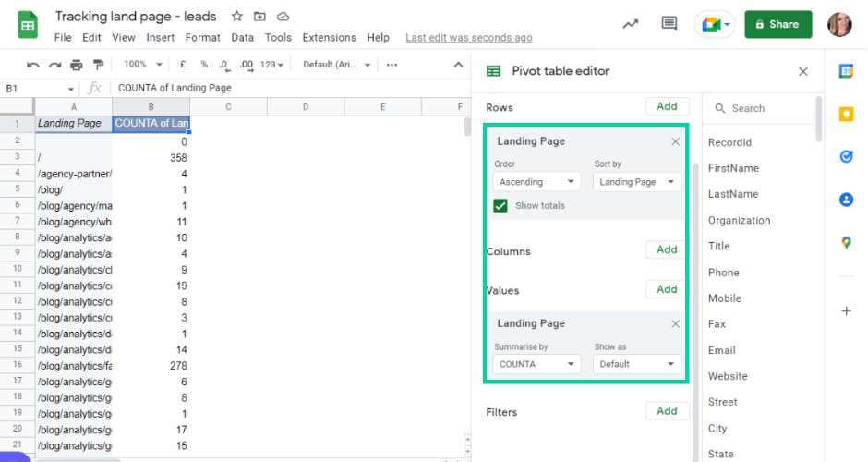This screenshot has width=868, height=462.
Task: Open the Order Ascending dropdown
Action: [x=536, y=182]
